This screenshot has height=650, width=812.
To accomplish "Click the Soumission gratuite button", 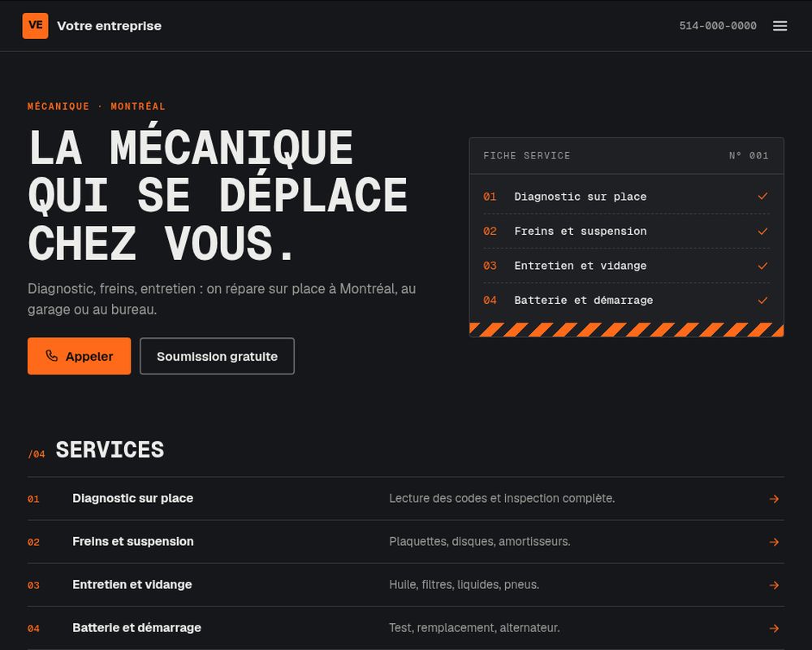I will 217,356.
